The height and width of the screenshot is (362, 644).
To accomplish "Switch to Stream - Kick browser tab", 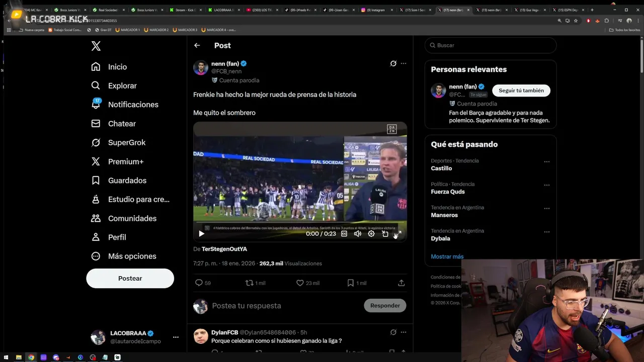I will click(186, 10).
